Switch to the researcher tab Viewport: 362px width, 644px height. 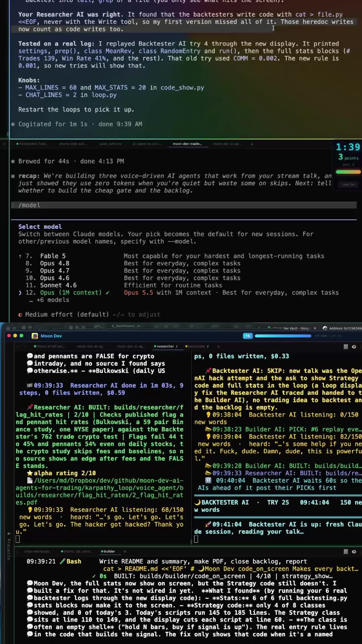coord(165,346)
